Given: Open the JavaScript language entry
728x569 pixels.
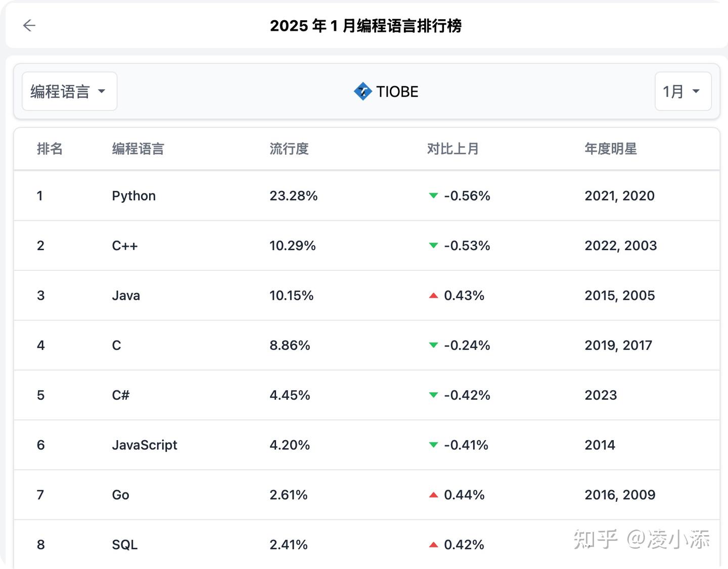Looking at the screenshot, I should pyautogui.click(x=144, y=445).
